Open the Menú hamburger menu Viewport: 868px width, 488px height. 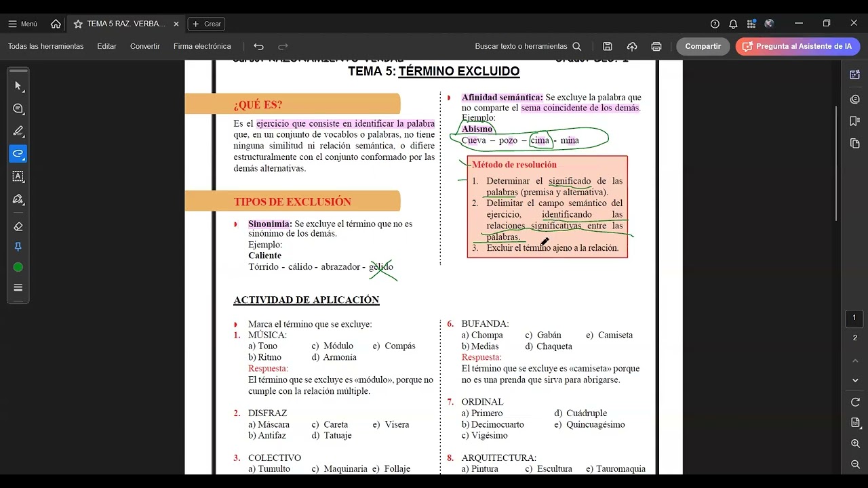click(22, 24)
